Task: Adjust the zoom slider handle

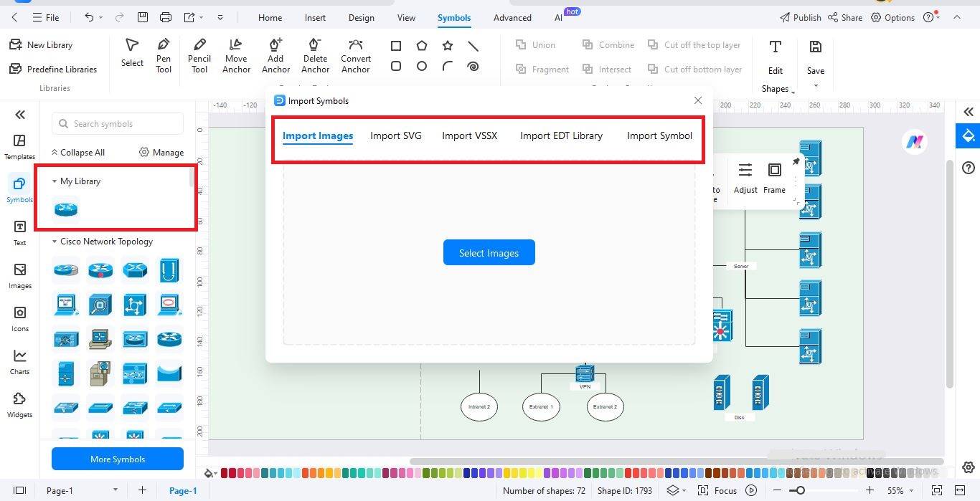Action: click(799, 490)
